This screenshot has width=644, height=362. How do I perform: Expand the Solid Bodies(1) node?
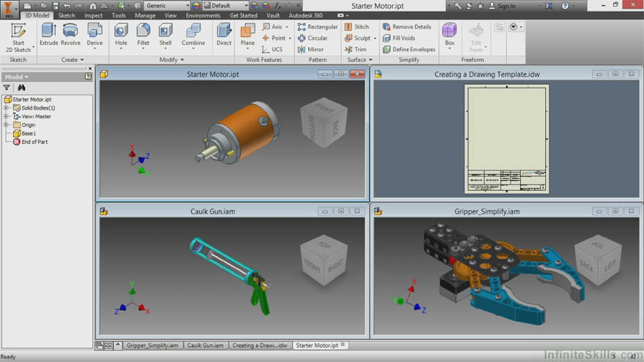tap(6, 108)
